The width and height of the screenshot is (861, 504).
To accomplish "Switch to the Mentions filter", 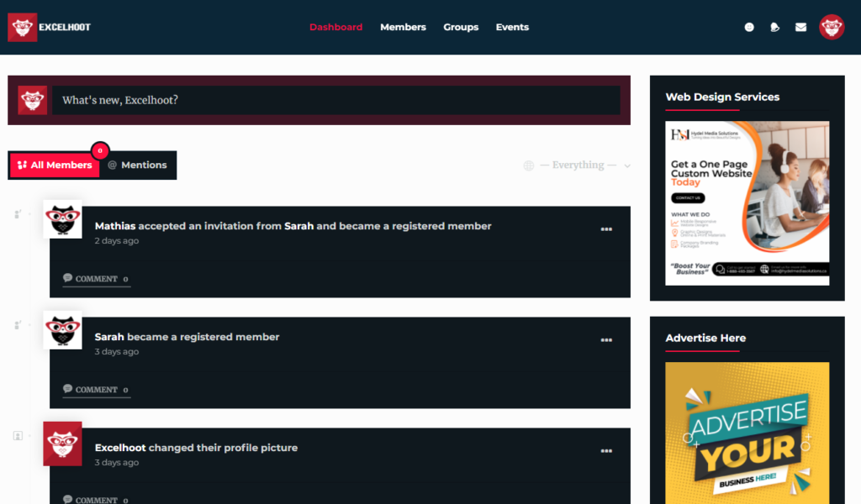I will coord(137,165).
